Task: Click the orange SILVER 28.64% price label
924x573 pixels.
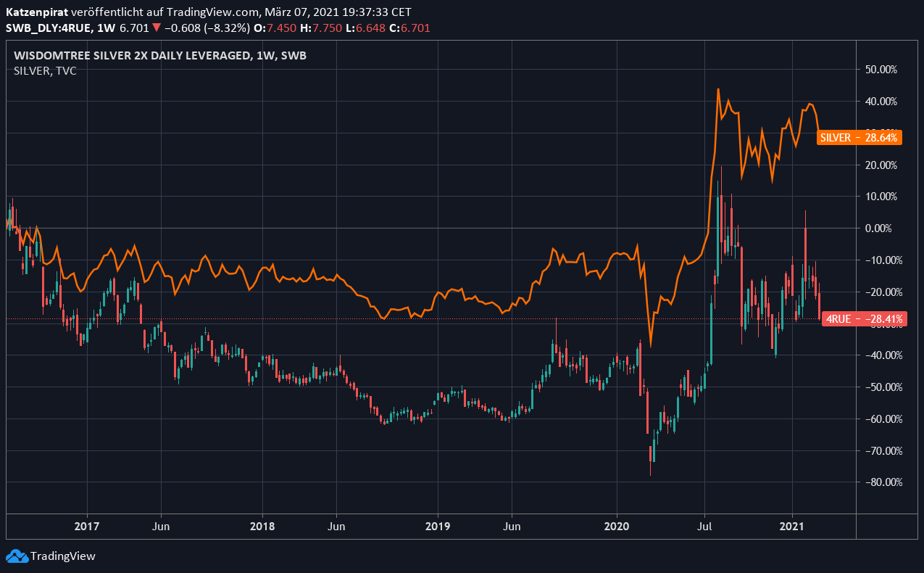Action: click(859, 137)
